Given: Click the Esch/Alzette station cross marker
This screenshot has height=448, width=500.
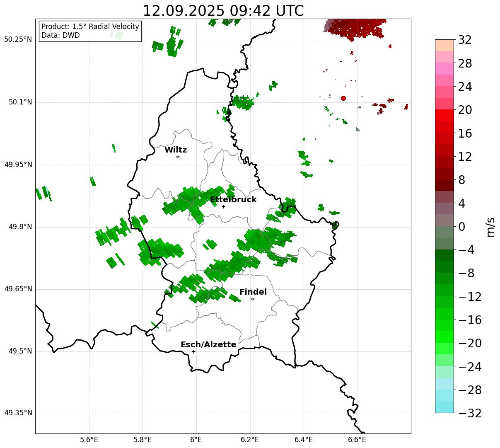Looking at the screenshot, I should pyautogui.click(x=193, y=351).
